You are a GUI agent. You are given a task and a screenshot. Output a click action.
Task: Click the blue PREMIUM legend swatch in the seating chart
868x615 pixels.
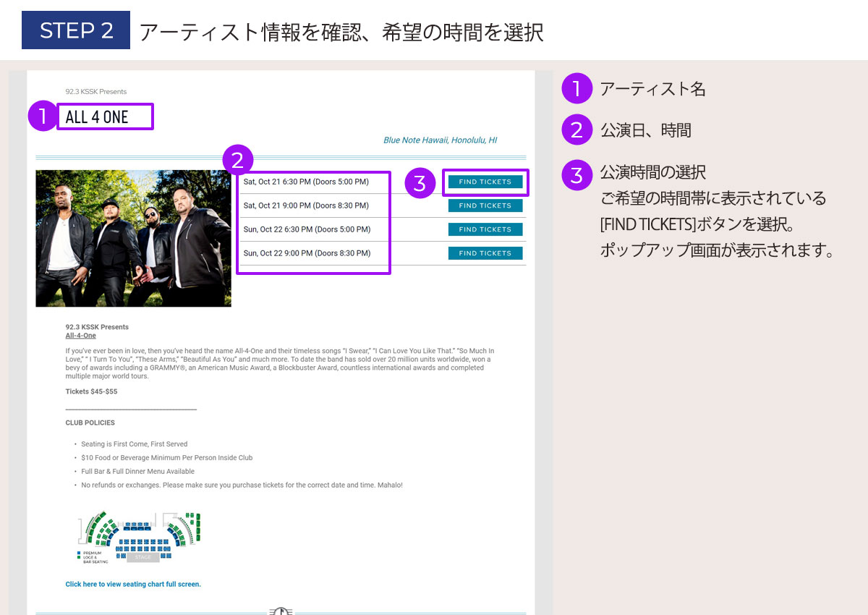point(79,553)
